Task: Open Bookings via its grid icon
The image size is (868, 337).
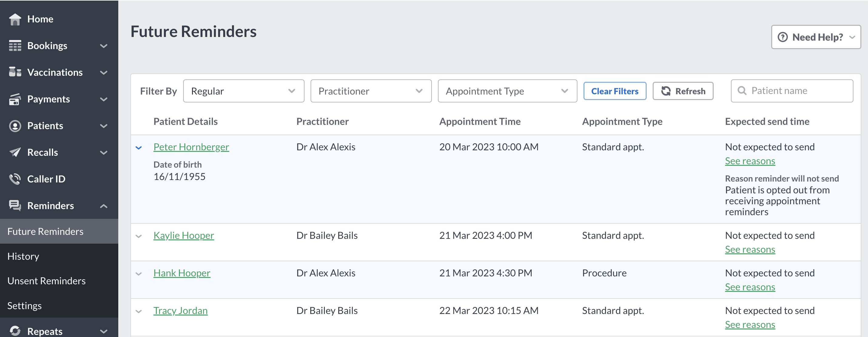Action: 15,46
